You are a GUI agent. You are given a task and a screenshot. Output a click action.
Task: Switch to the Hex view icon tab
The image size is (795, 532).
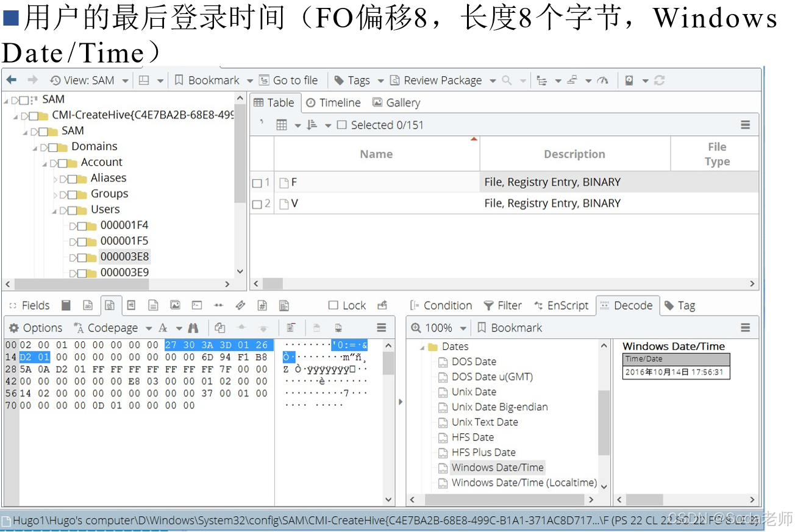click(x=110, y=305)
